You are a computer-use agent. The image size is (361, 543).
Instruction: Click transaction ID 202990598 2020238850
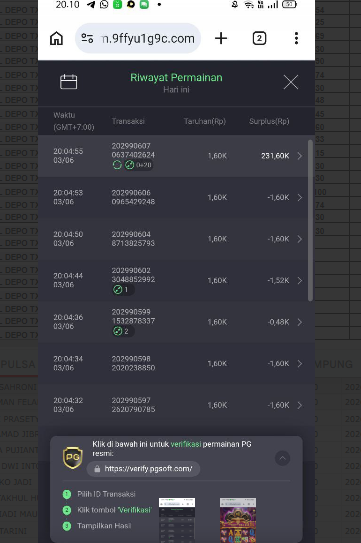tap(133, 363)
